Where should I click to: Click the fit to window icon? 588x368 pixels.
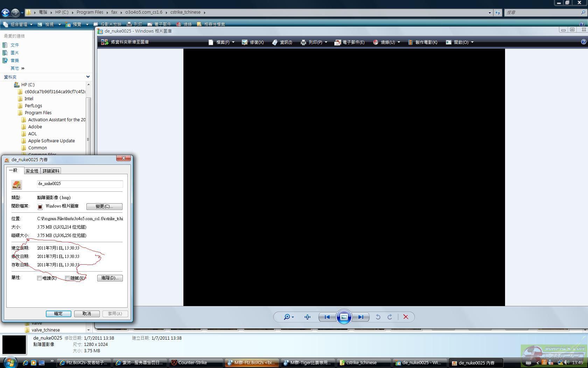pos(307,317)
